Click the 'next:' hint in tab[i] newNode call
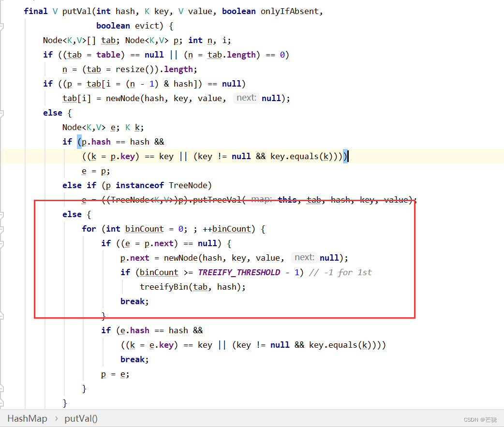The width and height of the screenshot is (504, 427). tap(246, 98)
